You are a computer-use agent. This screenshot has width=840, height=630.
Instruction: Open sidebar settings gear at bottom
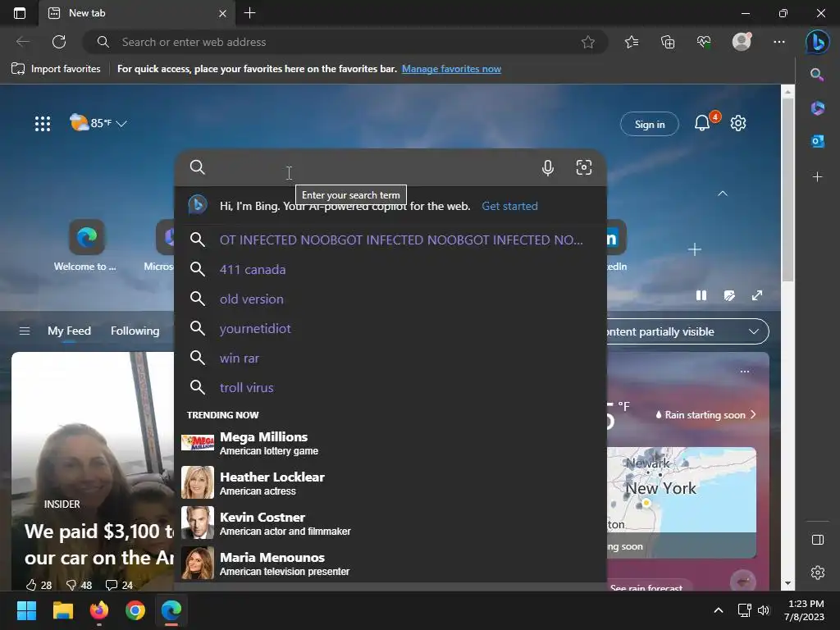818,573
